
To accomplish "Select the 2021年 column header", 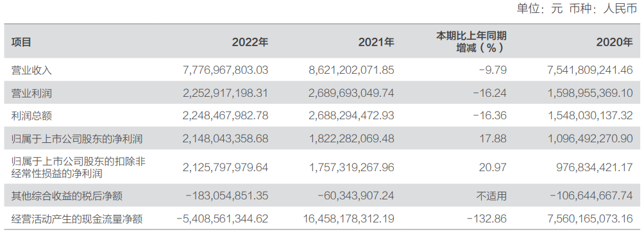I will [376, 42].
